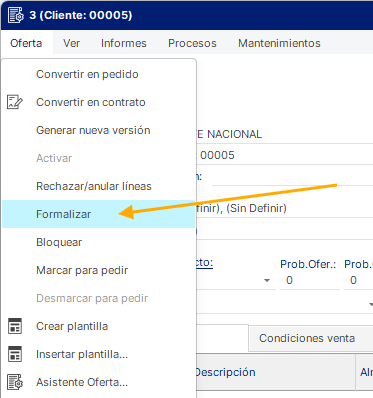Viewport: 373px width, 398px height.
Task: Open the Oferta menu
Action: (26, 43)
